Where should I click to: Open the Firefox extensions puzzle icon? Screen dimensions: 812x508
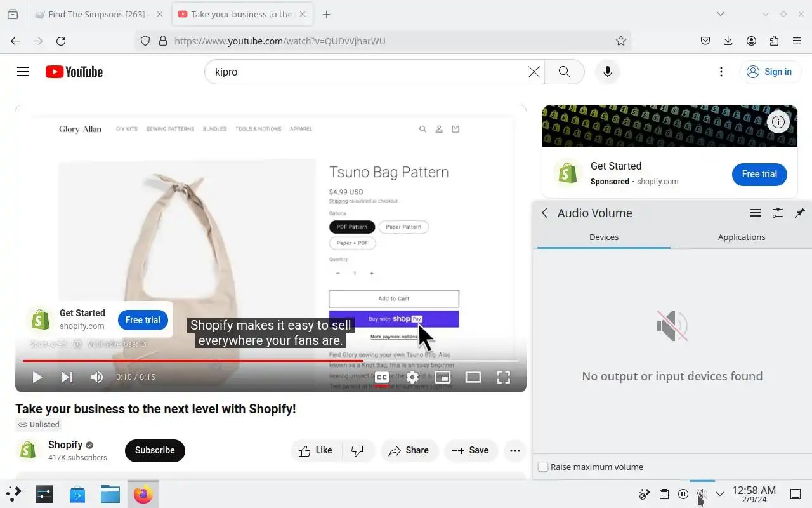click(774, 41)
